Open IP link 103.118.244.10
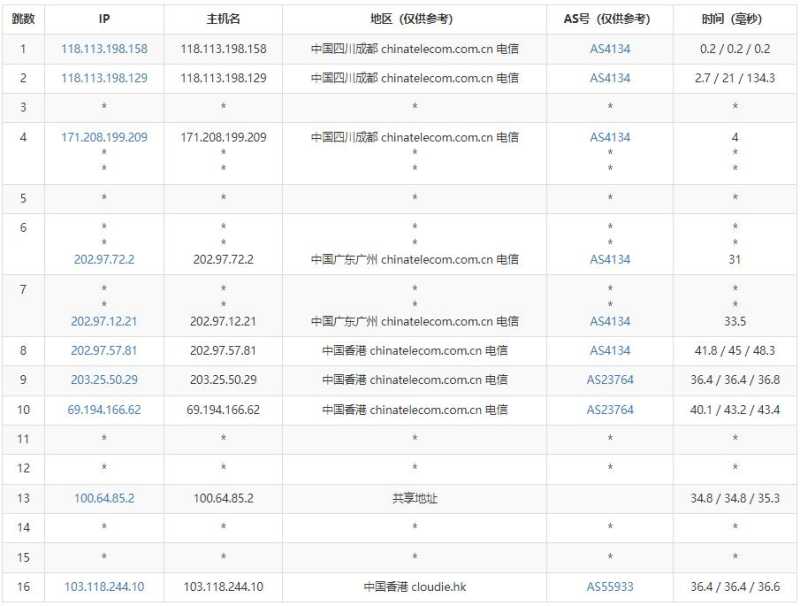 pyautogui.click(x=104, y=587)
